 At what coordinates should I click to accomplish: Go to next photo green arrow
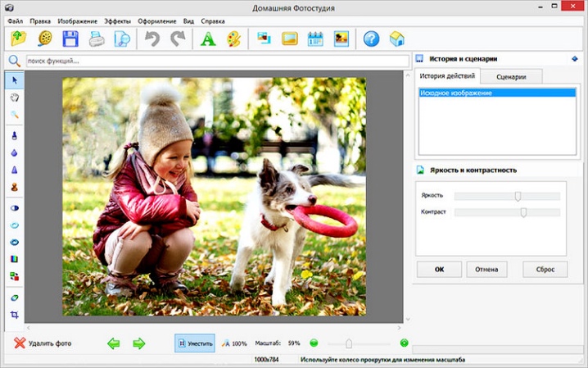138,343
